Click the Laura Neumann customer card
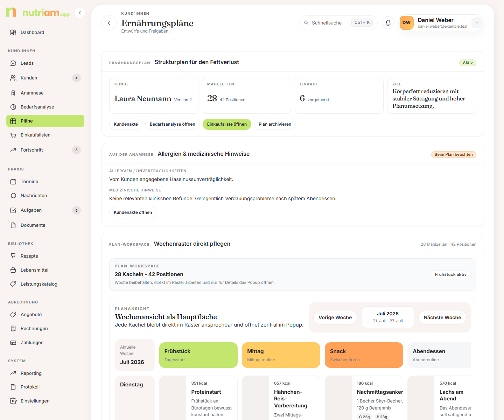Viewport: 504px width, 420px height. pos(154,96)
